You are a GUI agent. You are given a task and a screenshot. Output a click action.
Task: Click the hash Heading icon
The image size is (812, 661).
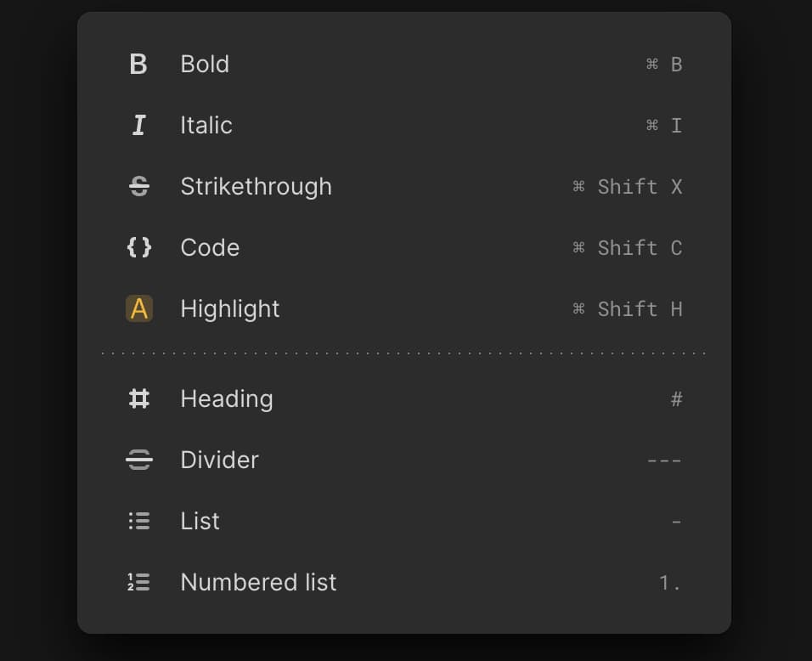click(138, 399)
